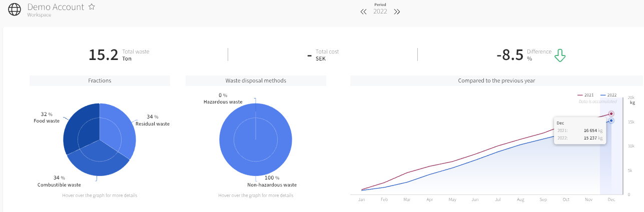The image size is (644, 212).
Task: Go to previous period with double-left chevrons
Action: click(x=364, y=12)
